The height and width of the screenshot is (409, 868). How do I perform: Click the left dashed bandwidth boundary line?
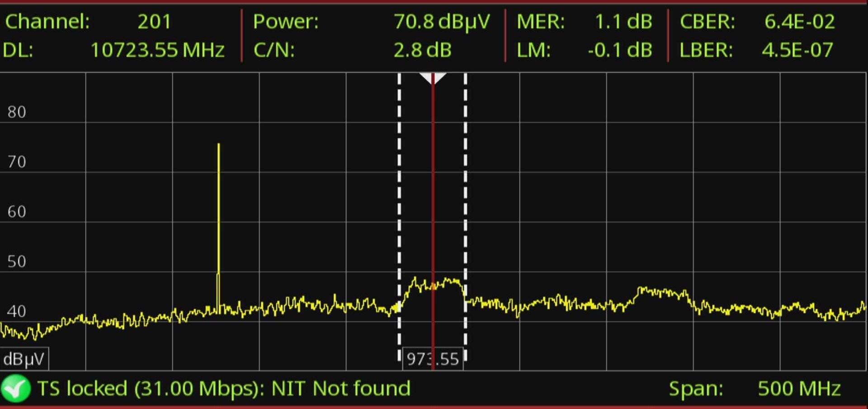pyautogui.click(x=399, y=203)
